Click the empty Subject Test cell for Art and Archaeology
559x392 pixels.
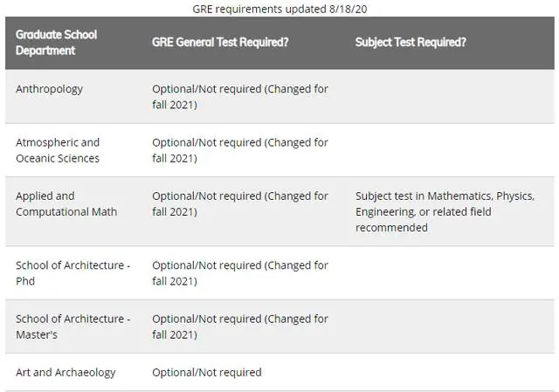coord(450,372)
